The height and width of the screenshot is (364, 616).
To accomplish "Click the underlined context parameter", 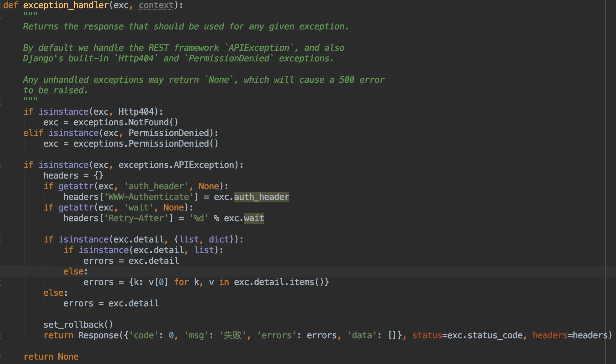I will (x=156, y=5).
